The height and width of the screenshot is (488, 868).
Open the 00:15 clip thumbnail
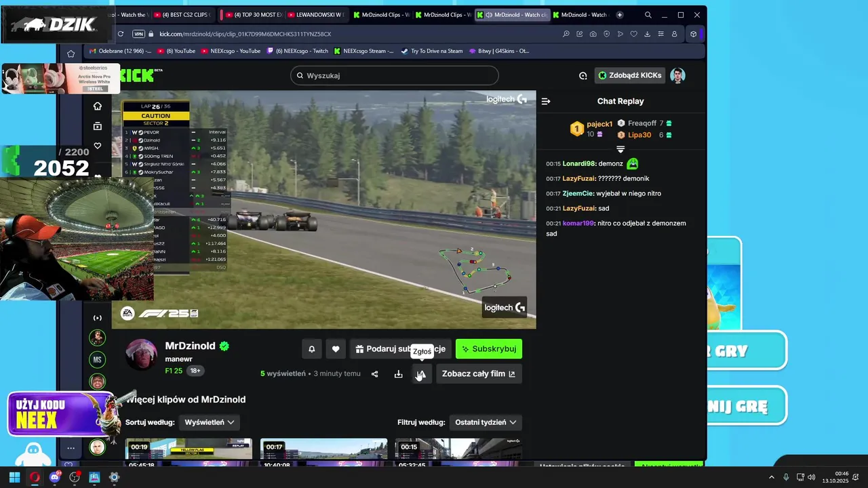(458, 449)
